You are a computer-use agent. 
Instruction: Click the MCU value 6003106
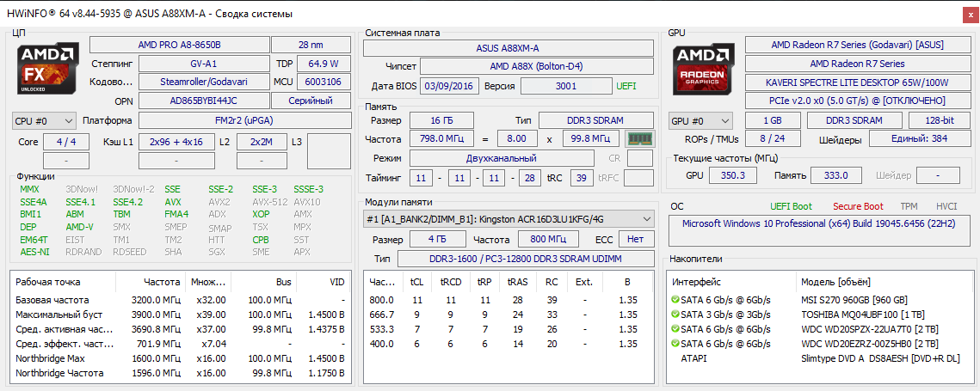(x=324, y=82)
